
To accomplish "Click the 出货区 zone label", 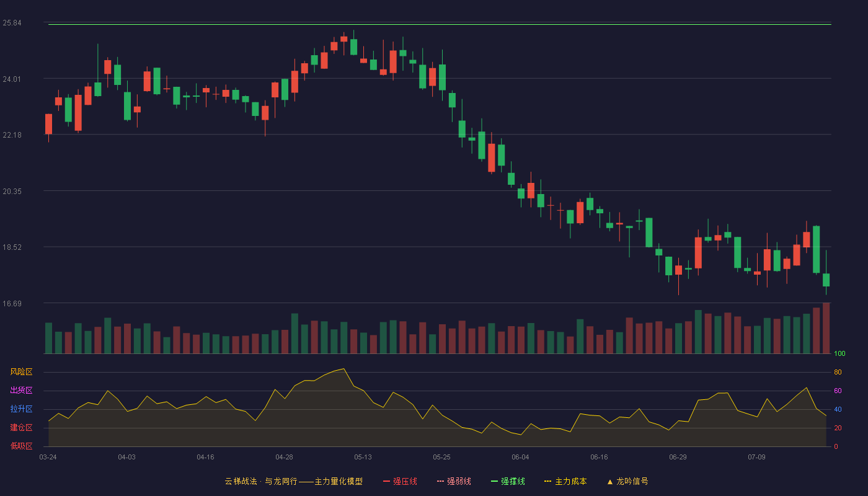I will [x=21, y=391].
